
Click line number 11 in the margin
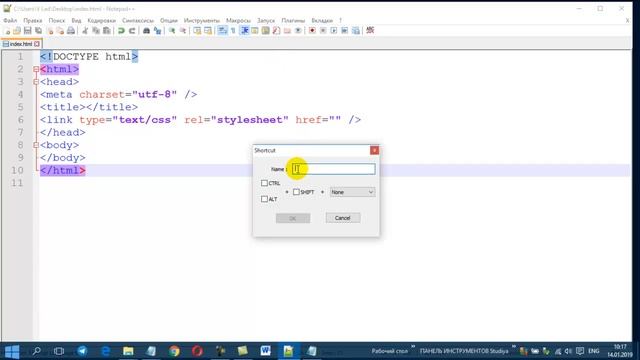(x=18, y=183)
